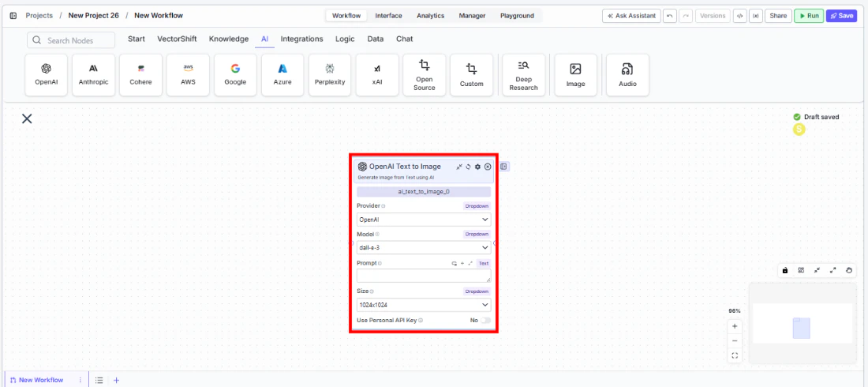Refresh the OpenAI Text to Image node

(468, 167)
